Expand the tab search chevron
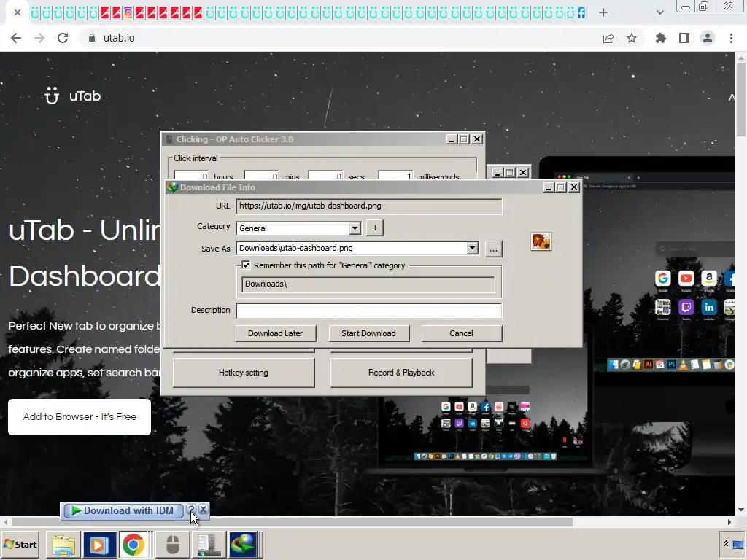The image size is (747, 560). [x=659, y=12]
